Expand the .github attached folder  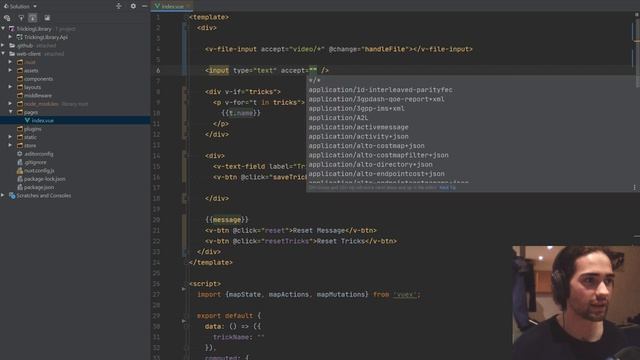[3, 45]
